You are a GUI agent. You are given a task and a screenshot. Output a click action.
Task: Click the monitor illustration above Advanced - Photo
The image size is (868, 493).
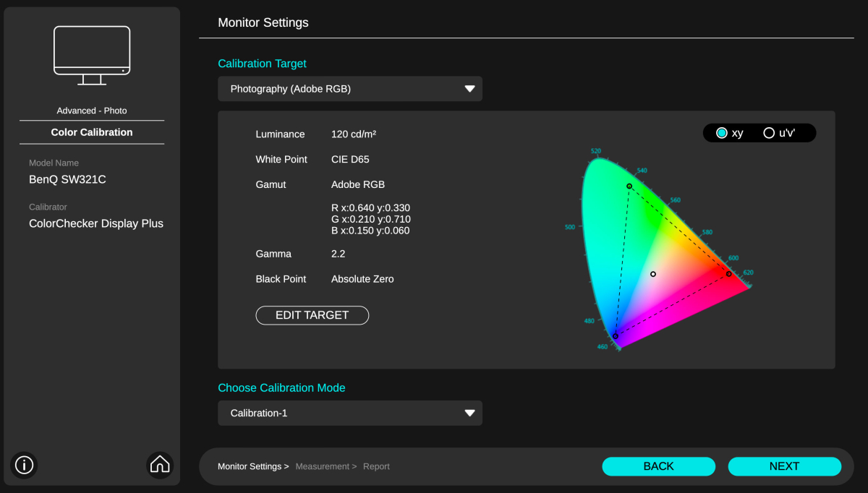coord(92,54)
